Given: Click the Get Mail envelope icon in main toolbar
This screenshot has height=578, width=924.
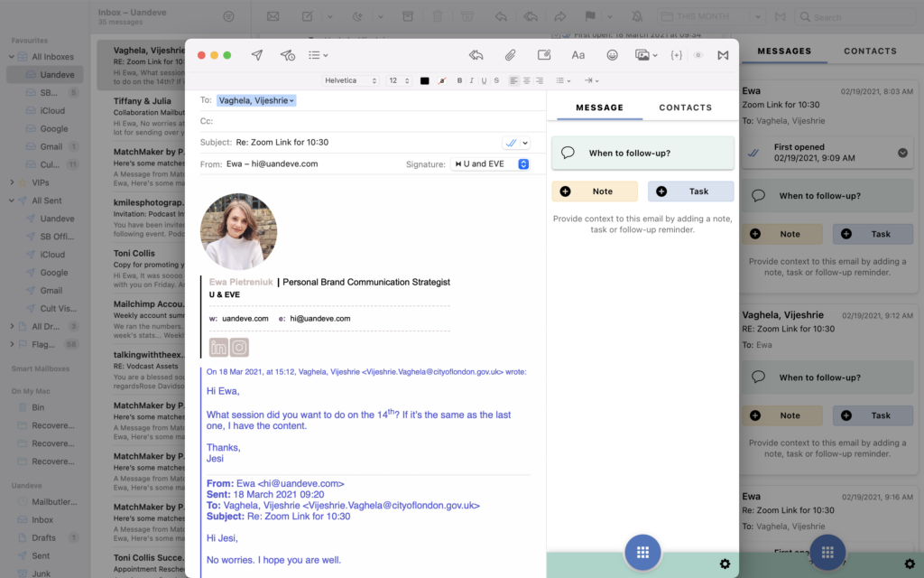Looking at the screenshot, I should [x=273, y=16].
